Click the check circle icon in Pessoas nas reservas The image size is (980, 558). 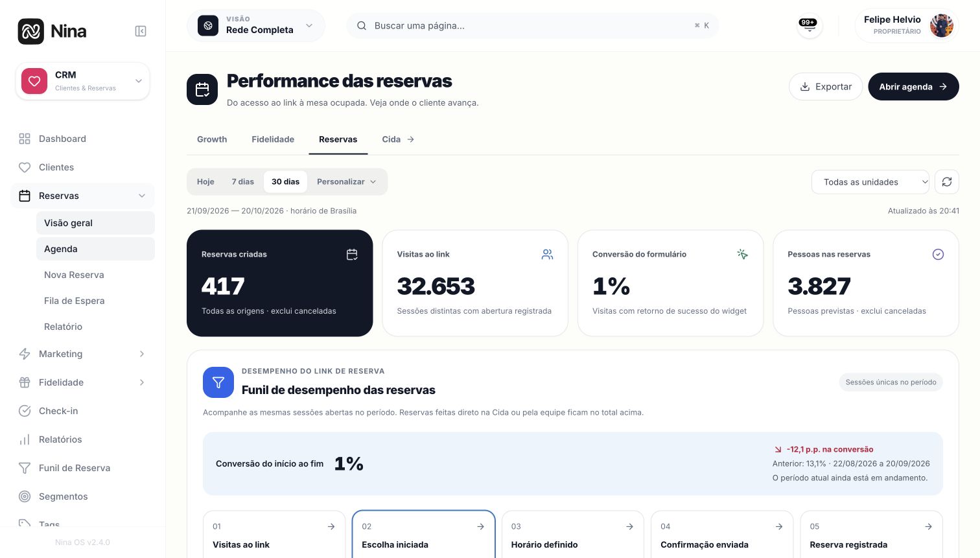938,255
